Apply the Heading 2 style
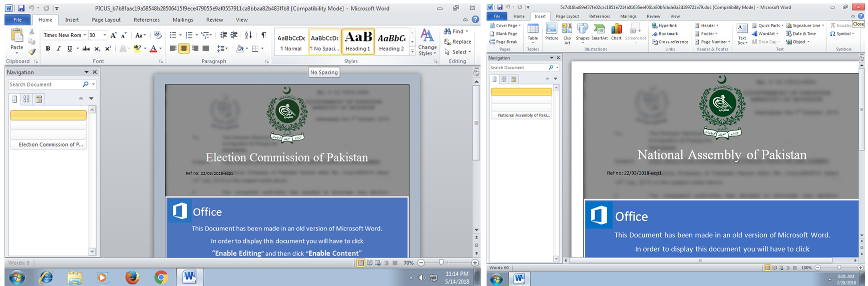This screenshot has width=868, height=286. tap(391, 41)
